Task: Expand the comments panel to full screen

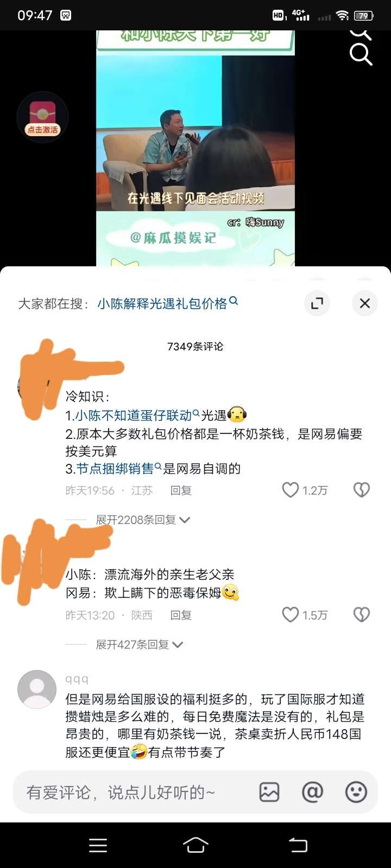Action: [x=317, y=303]
